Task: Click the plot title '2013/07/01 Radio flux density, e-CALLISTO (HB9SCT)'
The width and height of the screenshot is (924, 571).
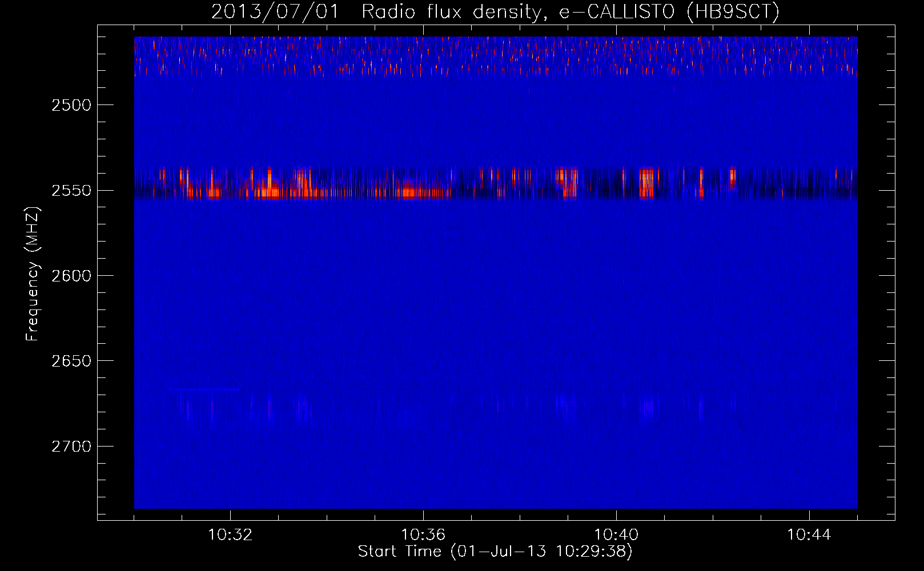Action: pos(495,12)
